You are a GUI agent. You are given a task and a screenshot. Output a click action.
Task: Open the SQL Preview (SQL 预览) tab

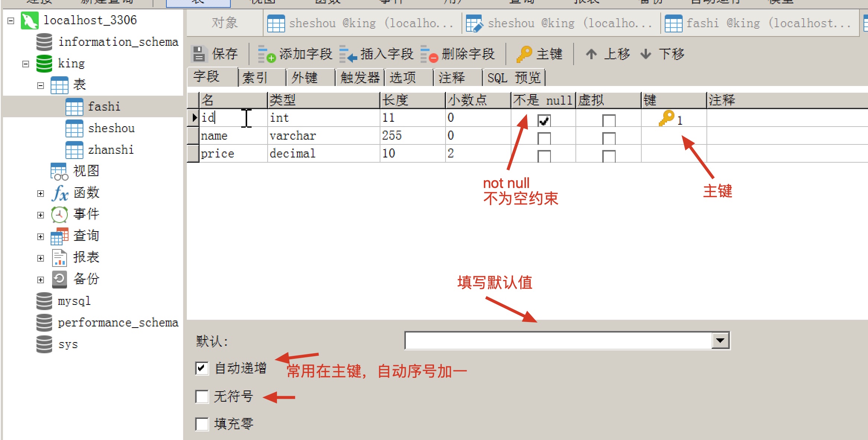tap(514, 78)
